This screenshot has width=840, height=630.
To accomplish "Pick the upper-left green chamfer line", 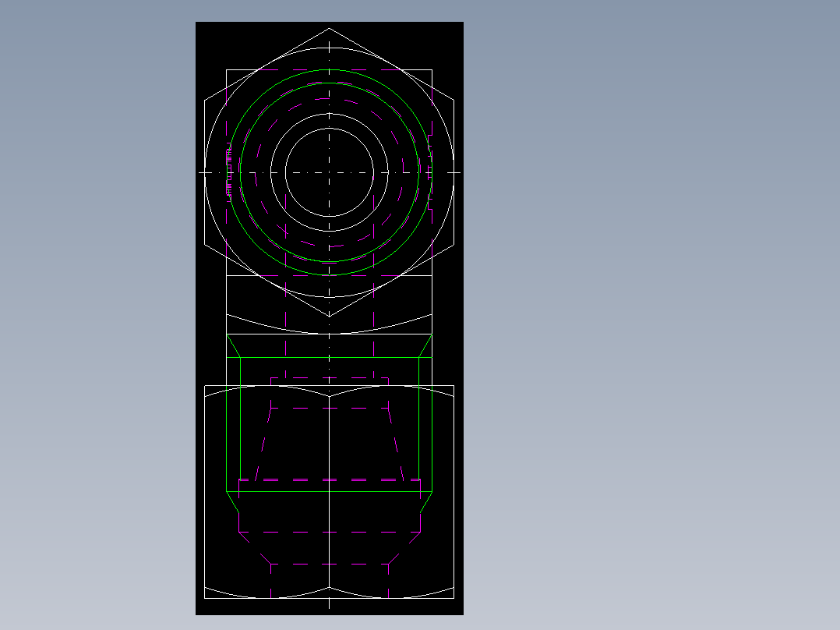I will tap(234, 346).
